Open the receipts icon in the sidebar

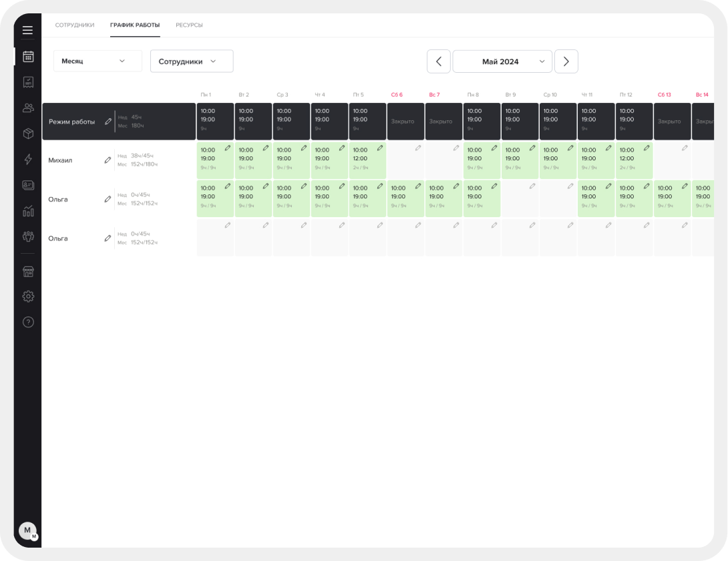click(x=28, y=82)
